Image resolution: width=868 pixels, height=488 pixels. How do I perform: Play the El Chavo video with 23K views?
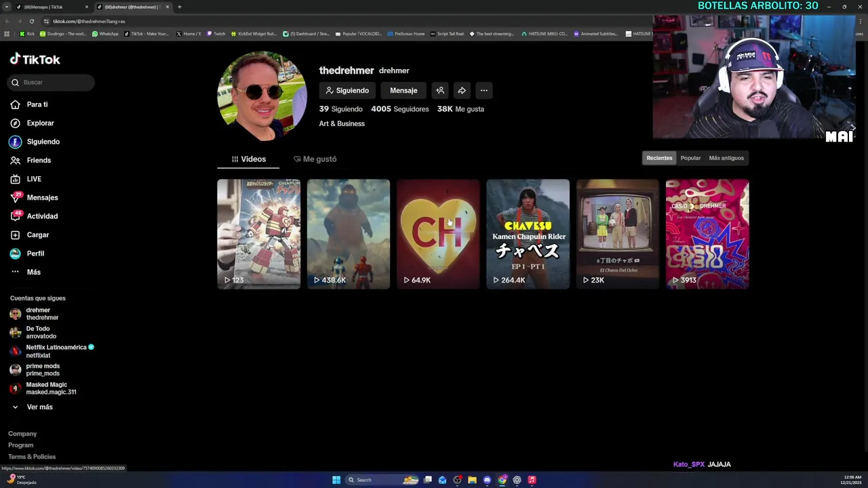(618, 234)
